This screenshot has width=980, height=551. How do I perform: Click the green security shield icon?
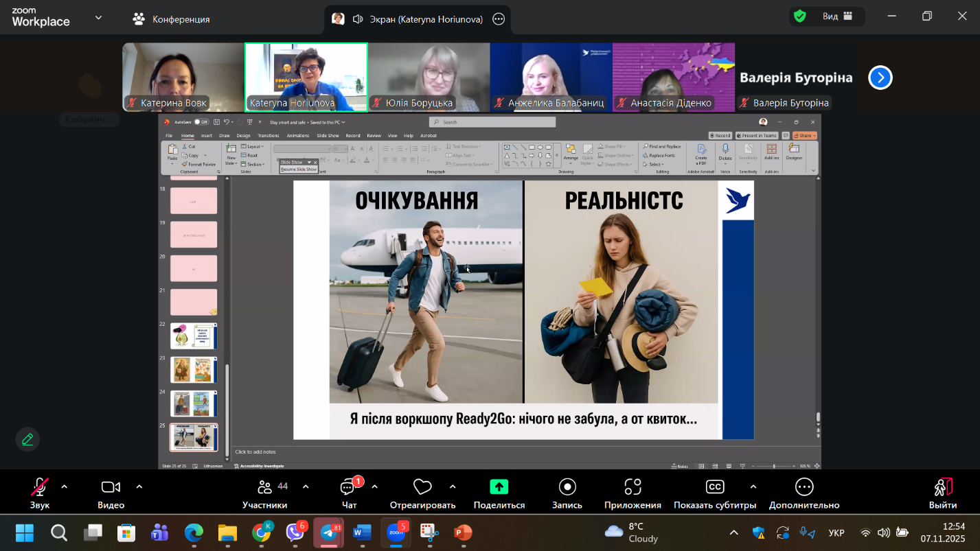[x=799, y=16]
